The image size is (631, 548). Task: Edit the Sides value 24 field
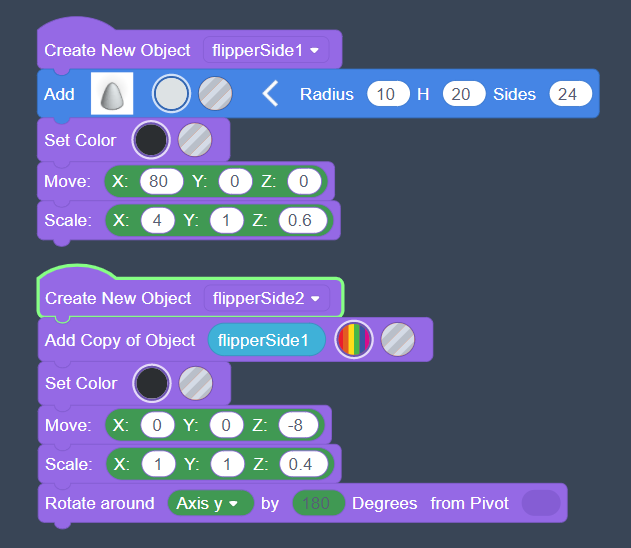pyautogui.click(x=569, y=94)
